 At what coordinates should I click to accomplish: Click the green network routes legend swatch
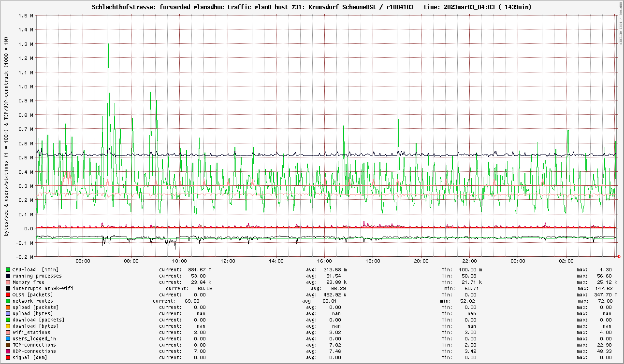(8, 301)
